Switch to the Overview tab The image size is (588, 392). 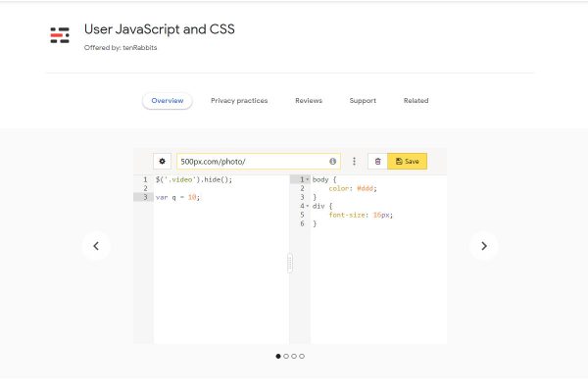coord(168,101)
